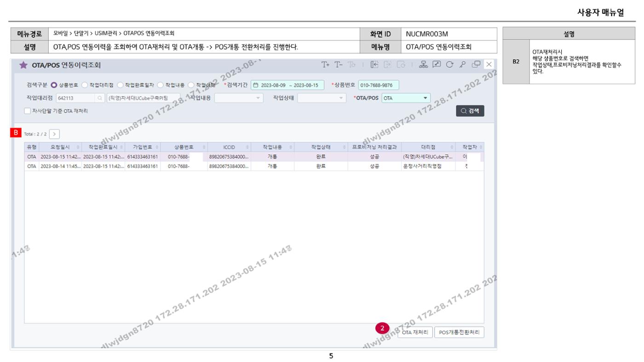
Task: Select the 작업완료일자 radio button
Action: pos(121,85)
